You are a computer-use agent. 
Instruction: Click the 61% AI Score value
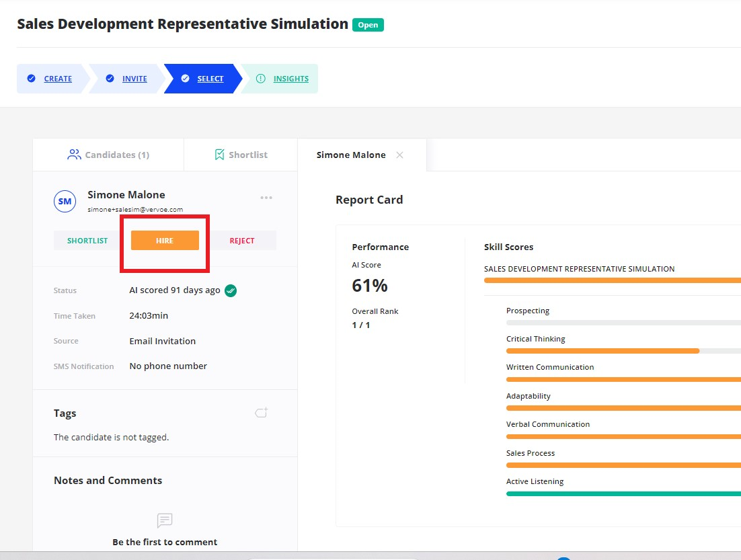tap(370, 286)
